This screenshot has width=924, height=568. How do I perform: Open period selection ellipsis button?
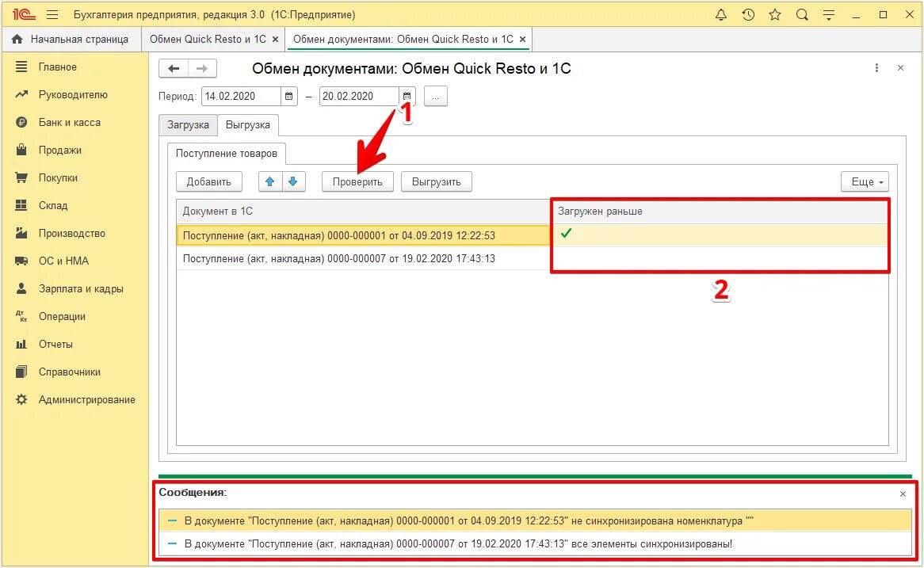[436, 97]
